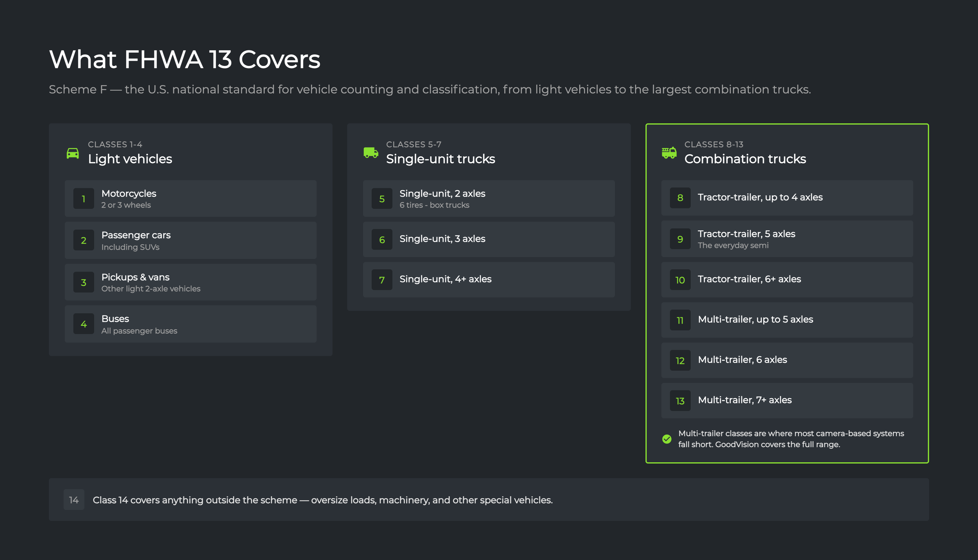Screen dimensions: 978x560
Task: Click the green checkmark beside the multi-trailer note
Action: pos(667,439)
